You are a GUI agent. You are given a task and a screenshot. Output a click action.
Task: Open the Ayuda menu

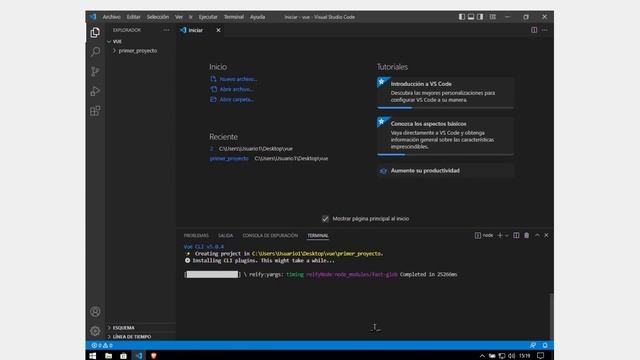258,17
